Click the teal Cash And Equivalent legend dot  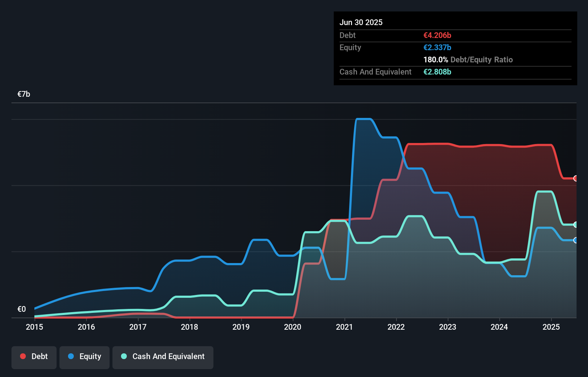124,356
